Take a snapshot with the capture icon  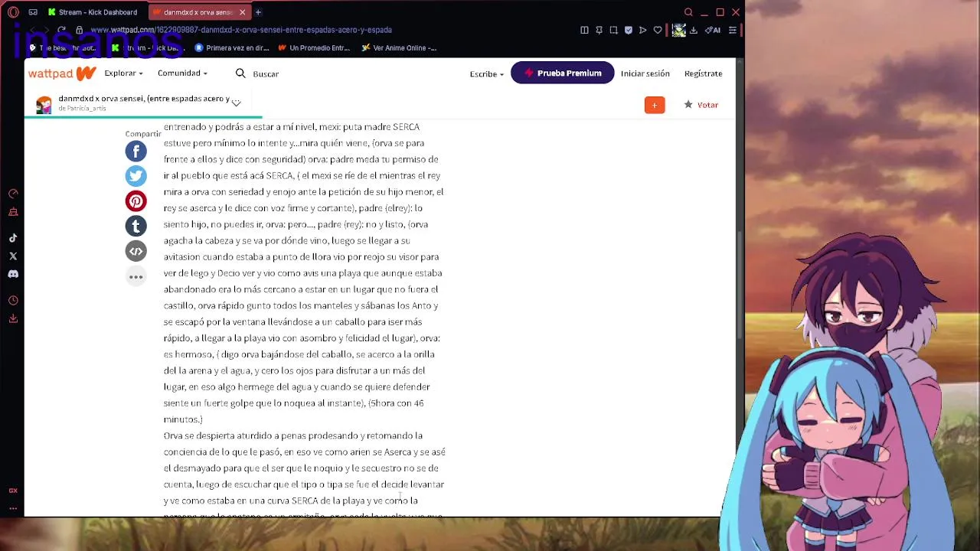click(x=613, y=30)
